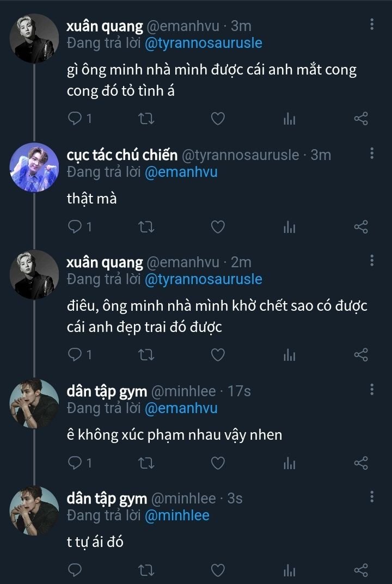Open @minhlee mention in the last tweet
Screen dimensions: 392x584
point(177,515)
